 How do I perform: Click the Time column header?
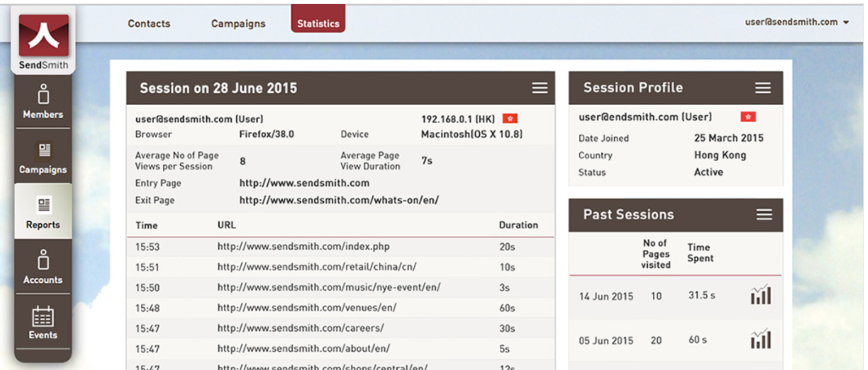point(146,225)
